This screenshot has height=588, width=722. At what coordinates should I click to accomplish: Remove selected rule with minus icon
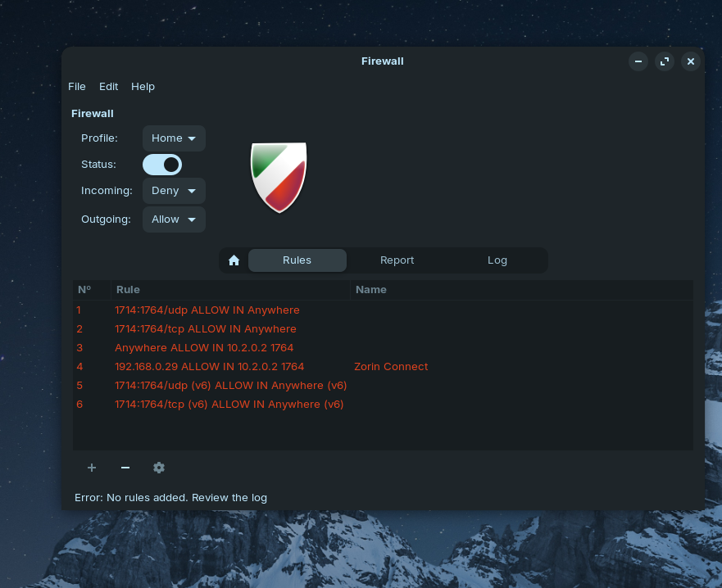point(125,468)
